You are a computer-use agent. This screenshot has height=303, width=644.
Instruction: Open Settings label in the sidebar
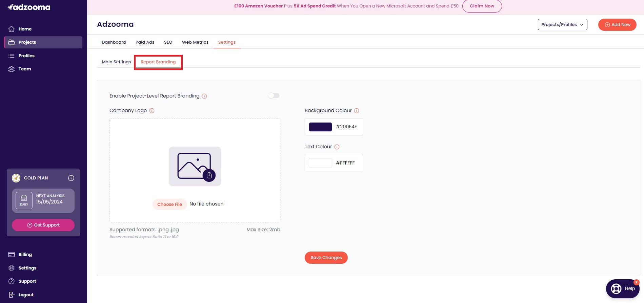(27, 268)
